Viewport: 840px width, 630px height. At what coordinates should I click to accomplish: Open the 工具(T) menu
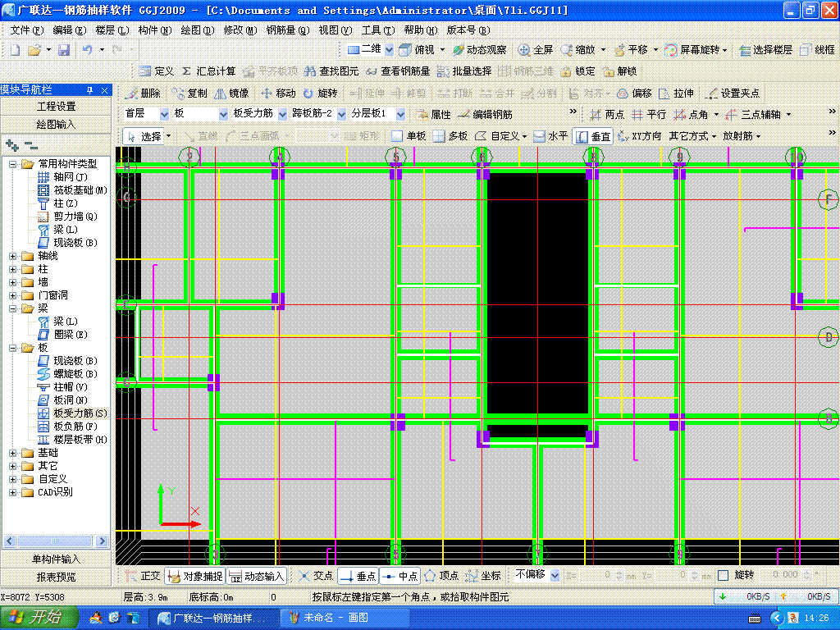(378, 30)
